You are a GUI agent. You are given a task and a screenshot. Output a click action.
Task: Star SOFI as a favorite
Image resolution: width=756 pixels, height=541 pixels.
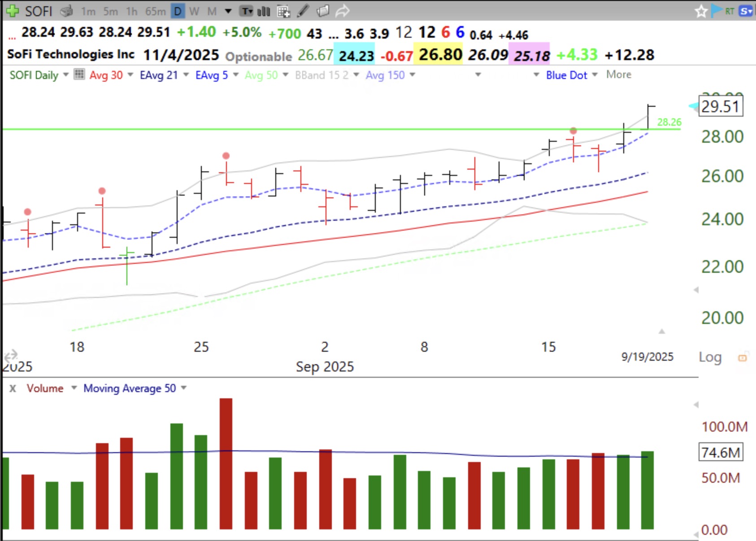(x=701, y=11)
